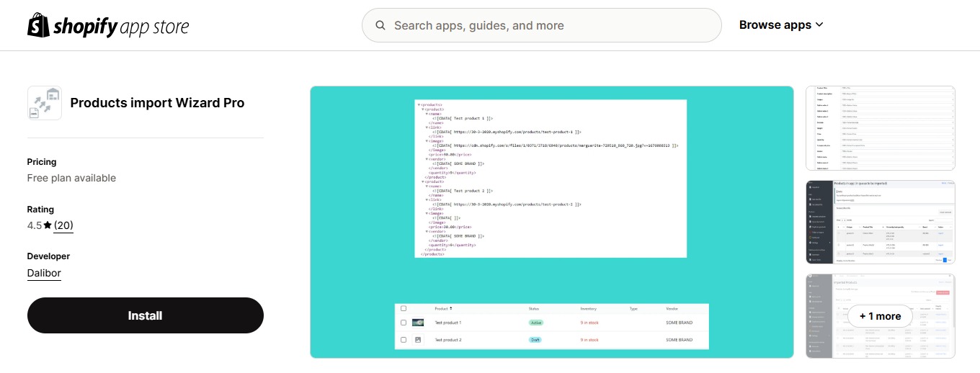980x373 pixels.
Task: Toggle Test product 1 checkbox in screenshot
Action: coord(404,323)
